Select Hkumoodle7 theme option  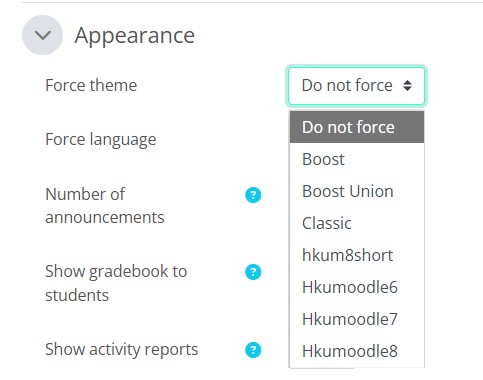(357, 319)
